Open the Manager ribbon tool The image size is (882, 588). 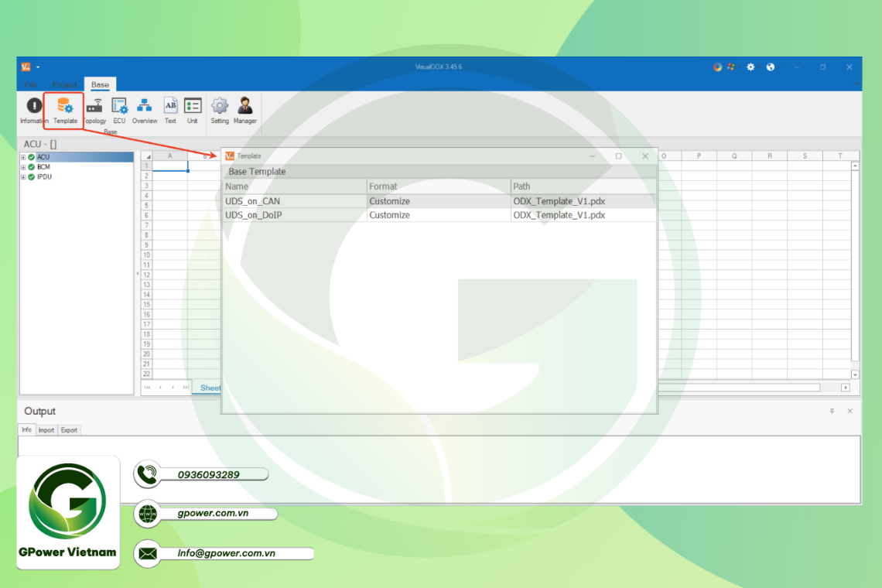pos(244,111)
